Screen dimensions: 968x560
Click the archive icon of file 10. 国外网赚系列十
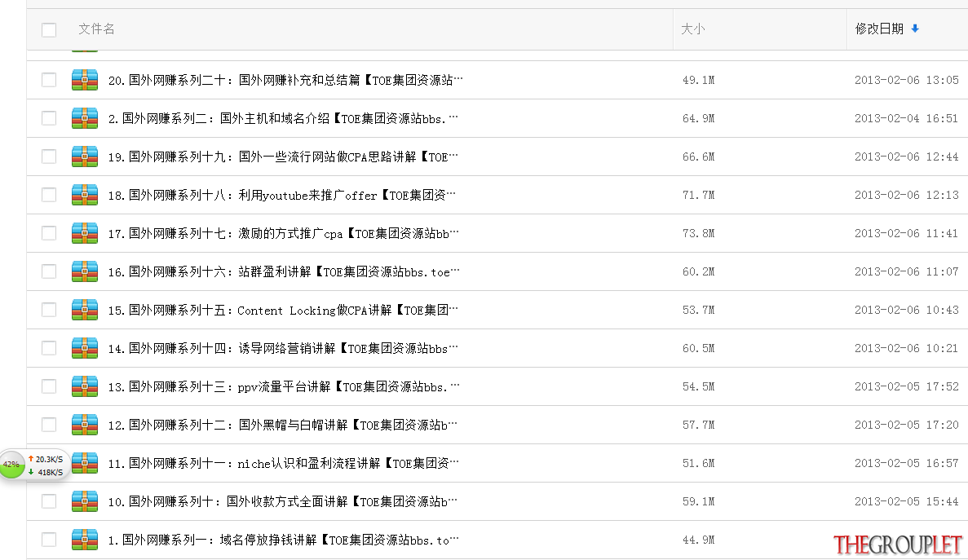tap(85, 501)
